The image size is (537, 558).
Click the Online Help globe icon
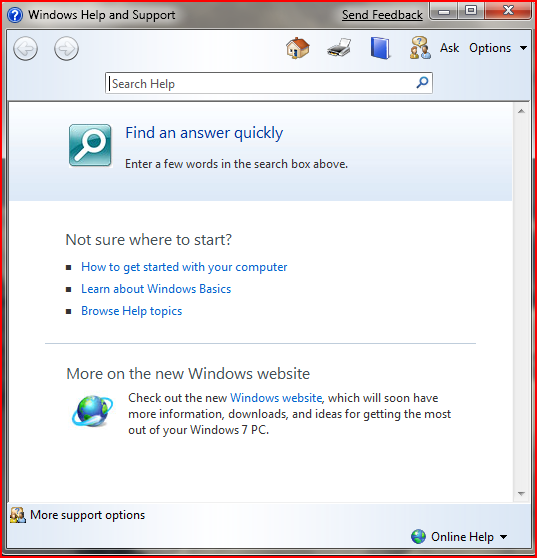click(x=418, y=536)
